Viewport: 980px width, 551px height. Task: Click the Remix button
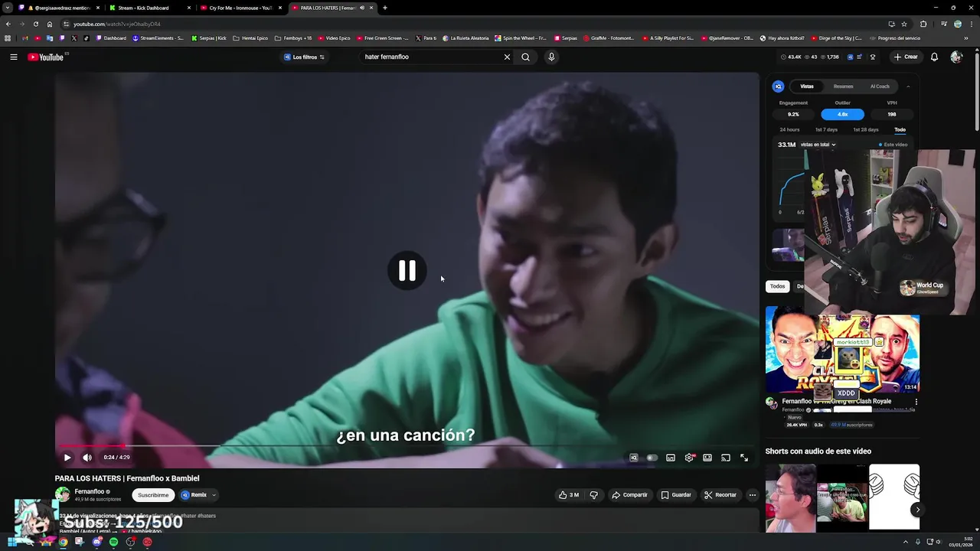tap(194, 495)
